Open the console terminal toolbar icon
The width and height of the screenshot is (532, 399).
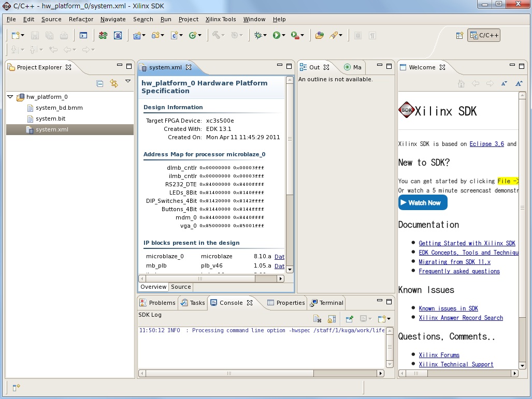[83, 35]
